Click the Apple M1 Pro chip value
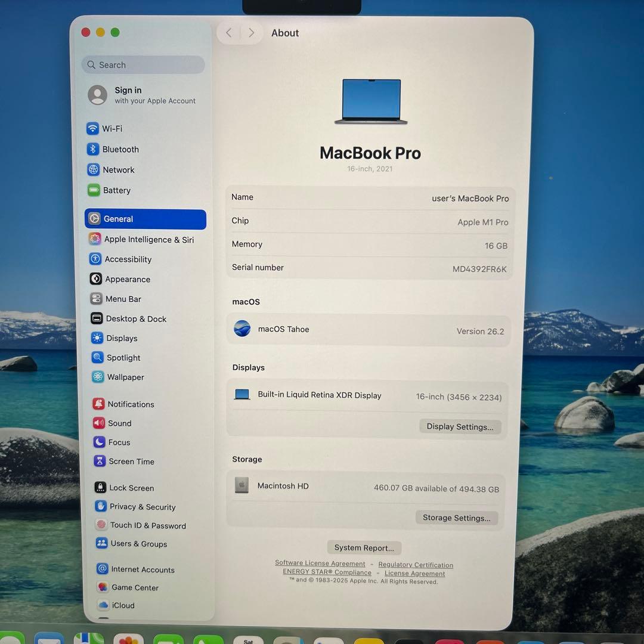644x644 pixels. (483, 222)
